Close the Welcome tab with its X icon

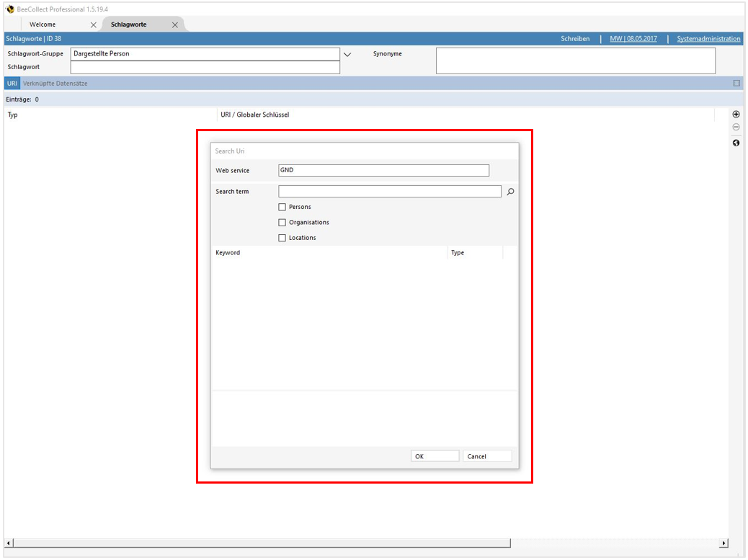click(x=92, y=24)
